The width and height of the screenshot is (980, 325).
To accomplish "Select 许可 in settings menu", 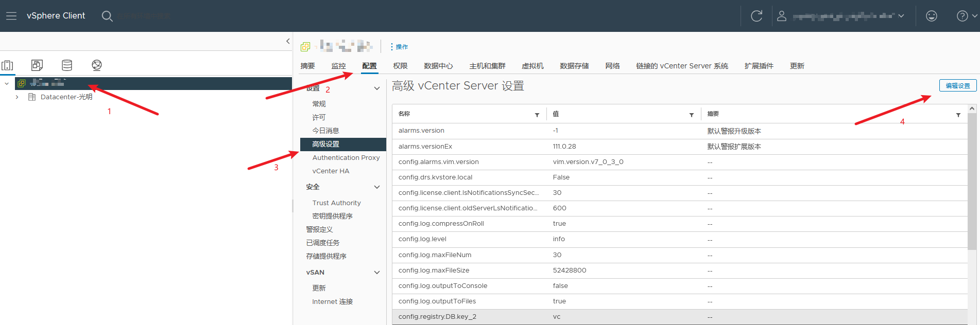I will (x=319, y=117).
